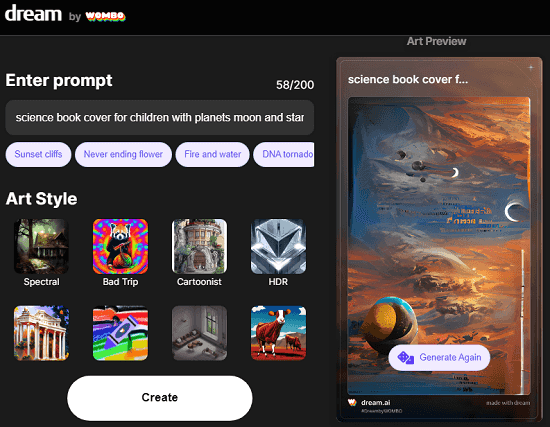Click the dice icon in Generate Again
Viewport: 550px width, 427px height.
coord(405,358)
